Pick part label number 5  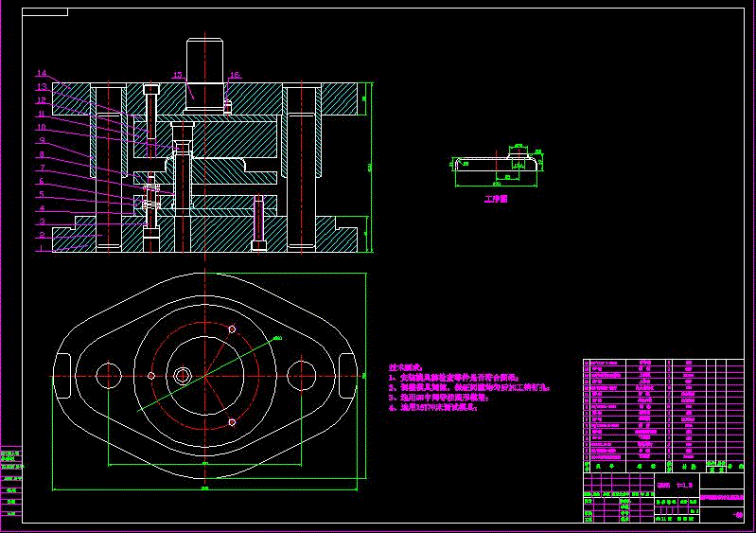coord(42,194)
